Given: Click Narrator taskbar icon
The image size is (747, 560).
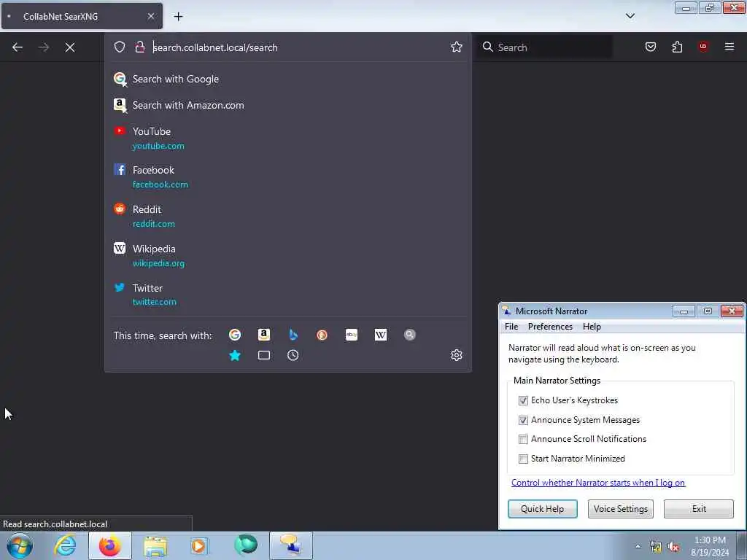Looking at the screenshot, I should point(290,545).
